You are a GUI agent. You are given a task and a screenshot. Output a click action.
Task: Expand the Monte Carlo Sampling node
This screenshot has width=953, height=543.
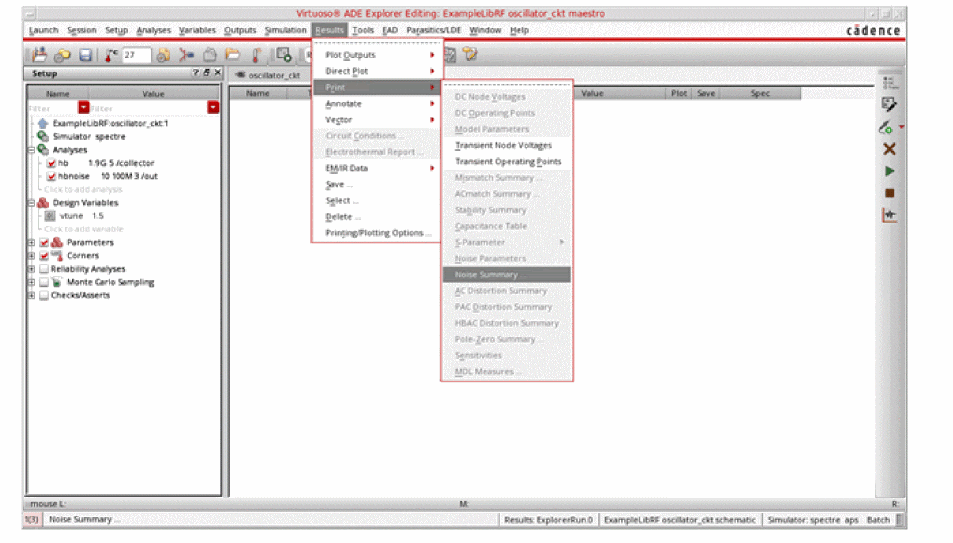(x=32, y=282)
